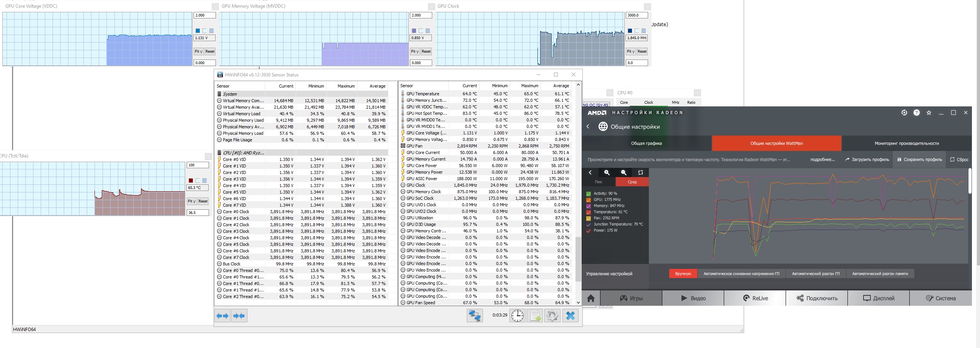
Task: Toggle the Power checkbox in WattMan legend
Action: point(589,230)
